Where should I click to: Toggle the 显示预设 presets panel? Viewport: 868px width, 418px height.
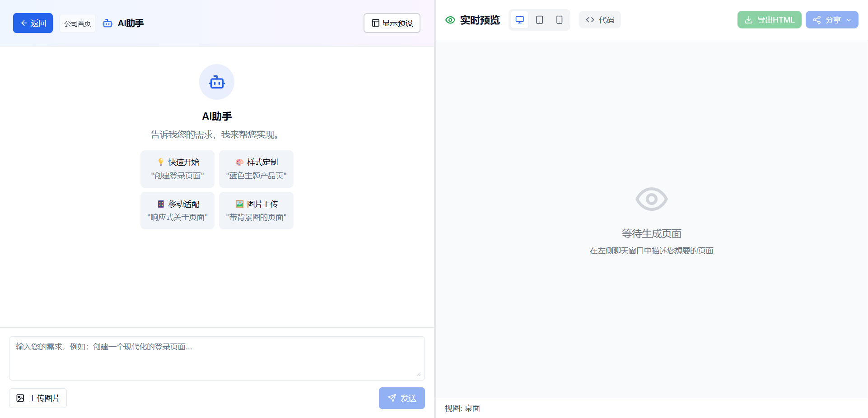coord(392,23)
